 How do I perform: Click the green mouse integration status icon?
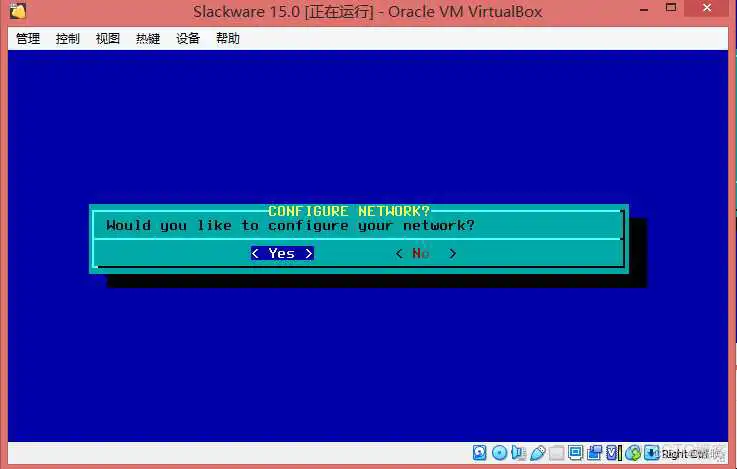click(633, 453)
